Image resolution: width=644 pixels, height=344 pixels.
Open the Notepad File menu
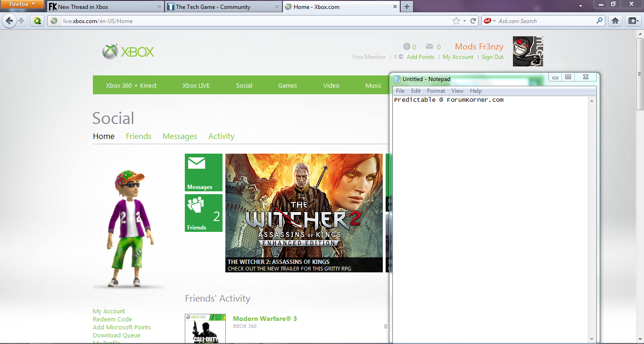400,91
